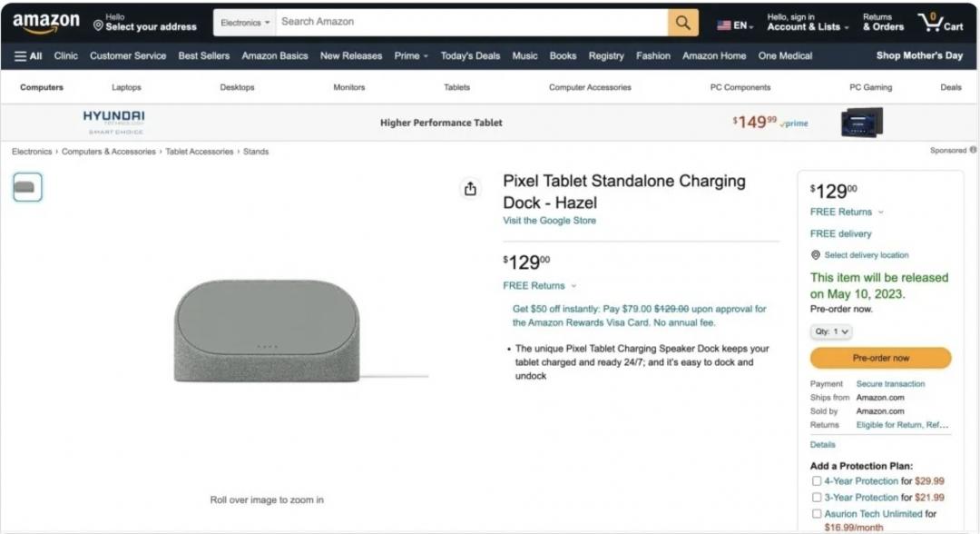Image resolution: width=980 pixels, height=534 pixels.
Task: Visit the Google Store link
Action: click(550, 221)
